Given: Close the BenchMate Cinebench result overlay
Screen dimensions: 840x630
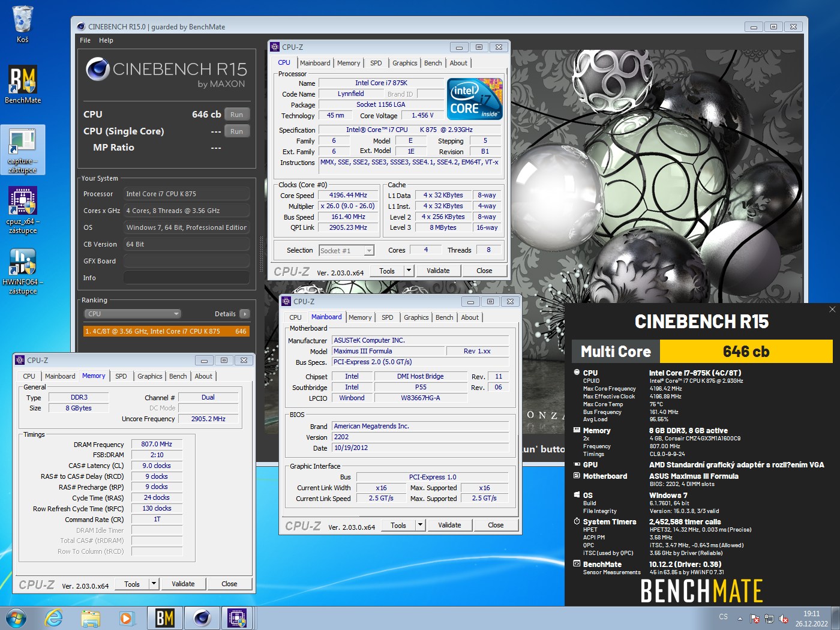Looking at the screenshot, I should [832, 310].
